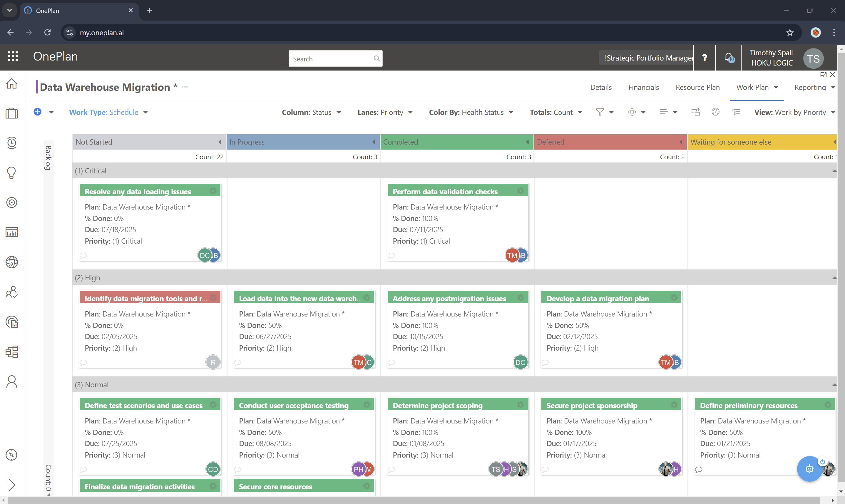This screenshot has width=845, height=504.
Task: Open the timesheet clock icon
Action: [12, 143]
